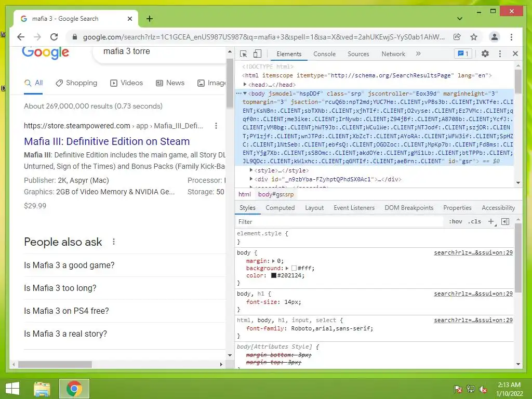Collapse the body element node
The image size is (532, 399).
click(x=245, y=94)
